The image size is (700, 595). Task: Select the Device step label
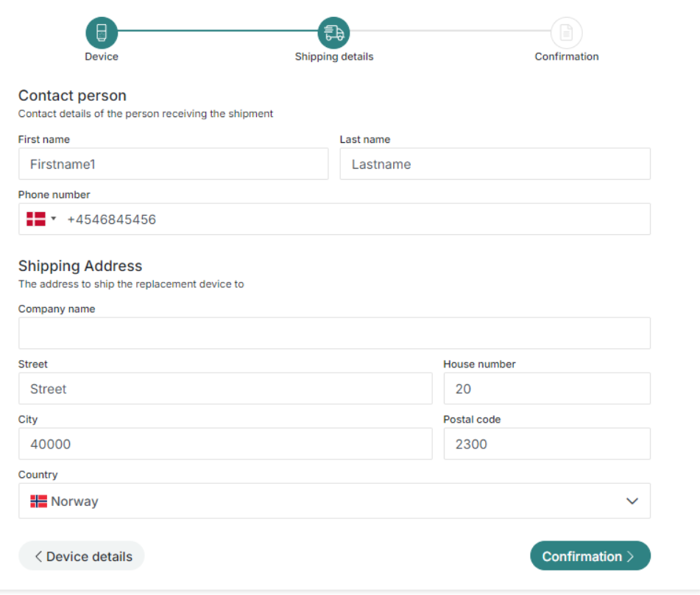click(102, 57)
